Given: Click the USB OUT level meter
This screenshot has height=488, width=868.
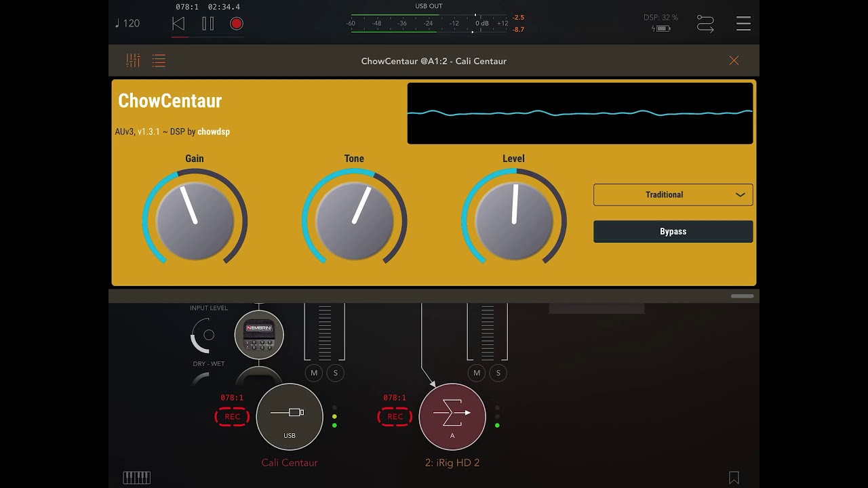Looking at the screenshot, I should (x=427, y=23).
